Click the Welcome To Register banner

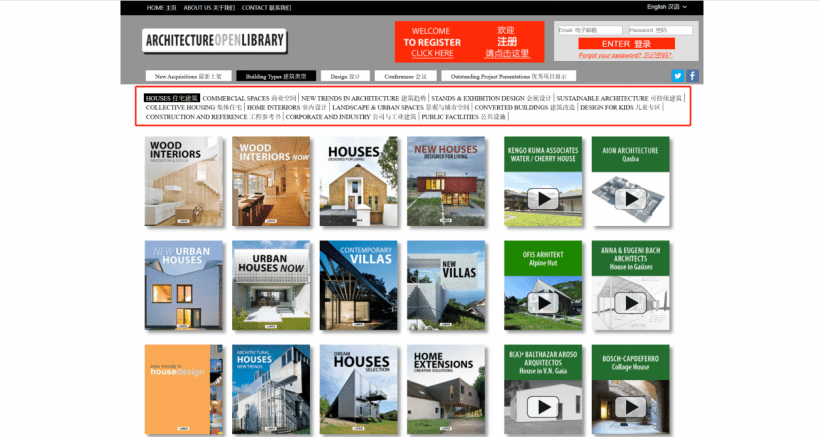click(469, 42)
